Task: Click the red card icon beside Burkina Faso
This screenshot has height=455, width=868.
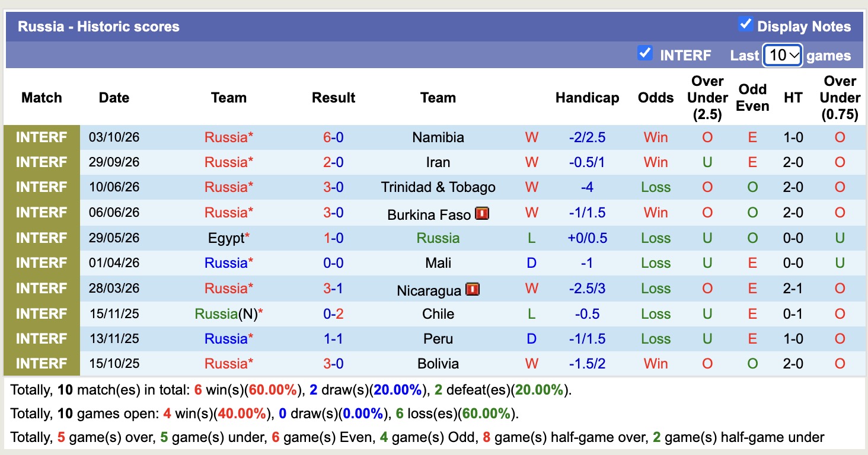Action: pyautogui.click(x=482, y=213)
